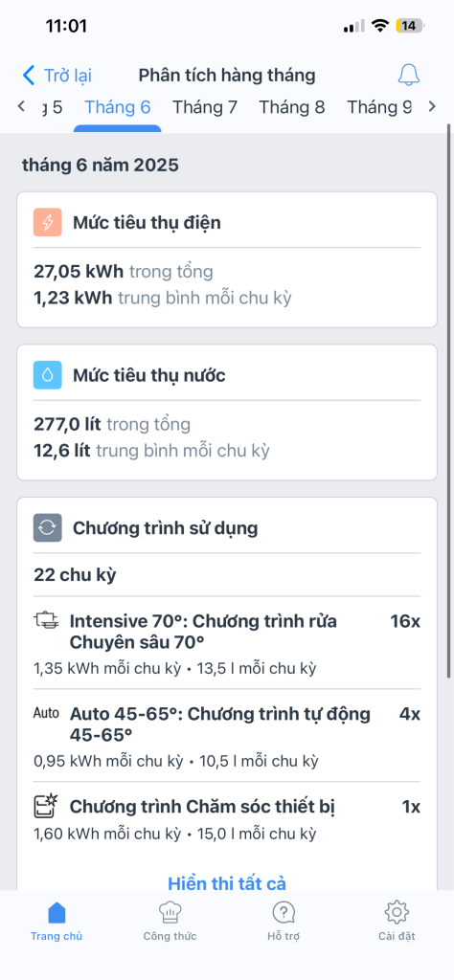Screen dimensions: 454x980
Task: Show later months with right arrow
Action: (x=431, y=106)
